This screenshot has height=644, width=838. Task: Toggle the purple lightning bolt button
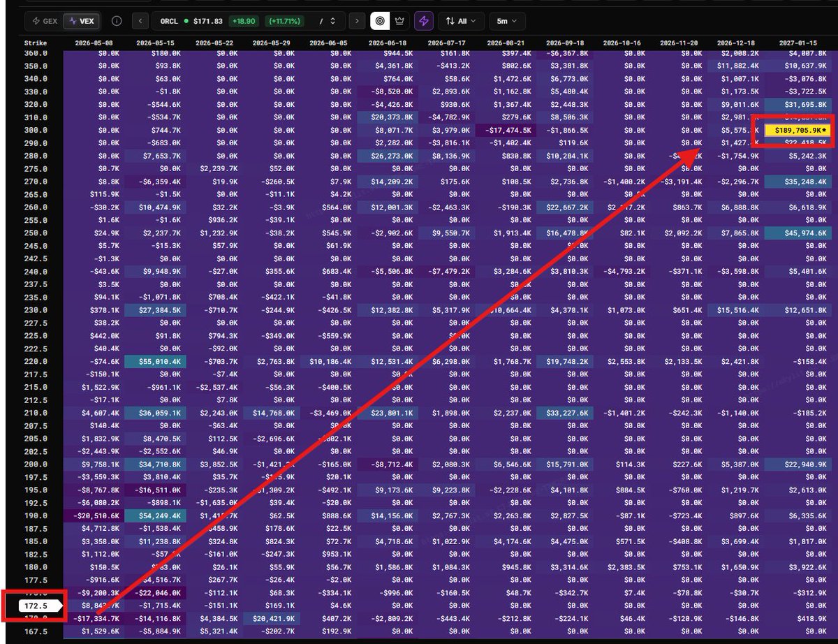423,21
